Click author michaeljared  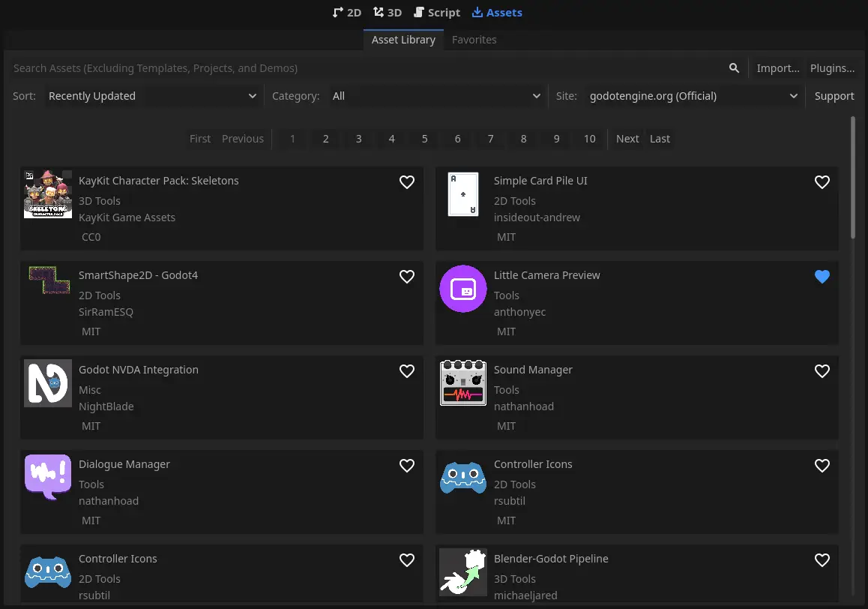point(525,595)
